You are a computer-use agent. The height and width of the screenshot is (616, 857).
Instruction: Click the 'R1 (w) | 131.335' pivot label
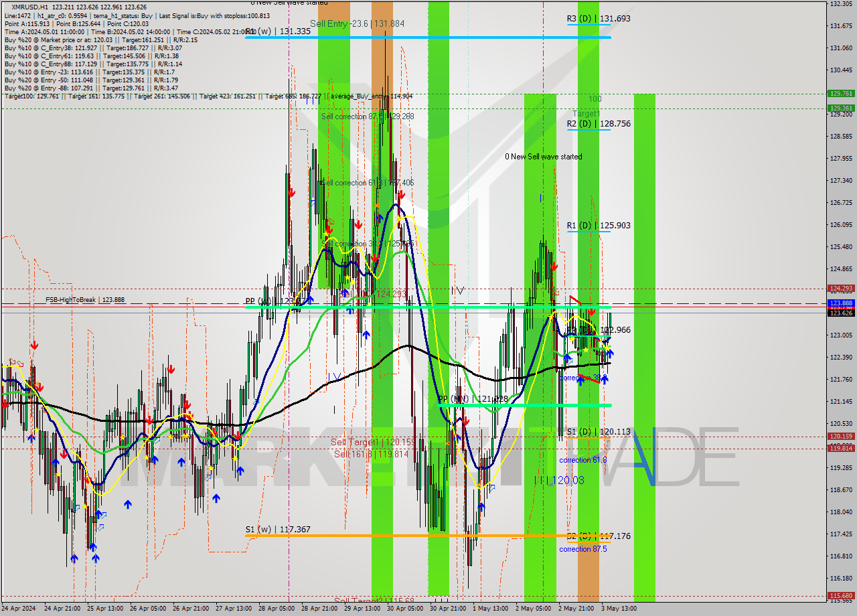tap(277, 31)
